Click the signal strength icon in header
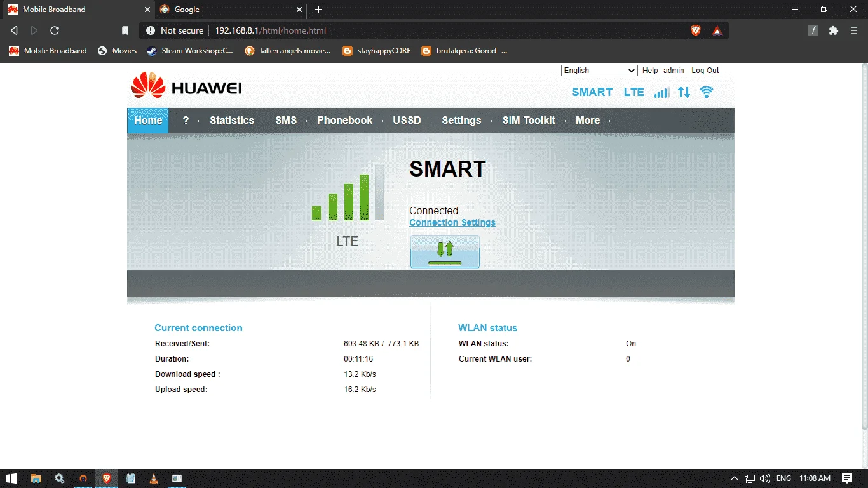 click(661, 92)
